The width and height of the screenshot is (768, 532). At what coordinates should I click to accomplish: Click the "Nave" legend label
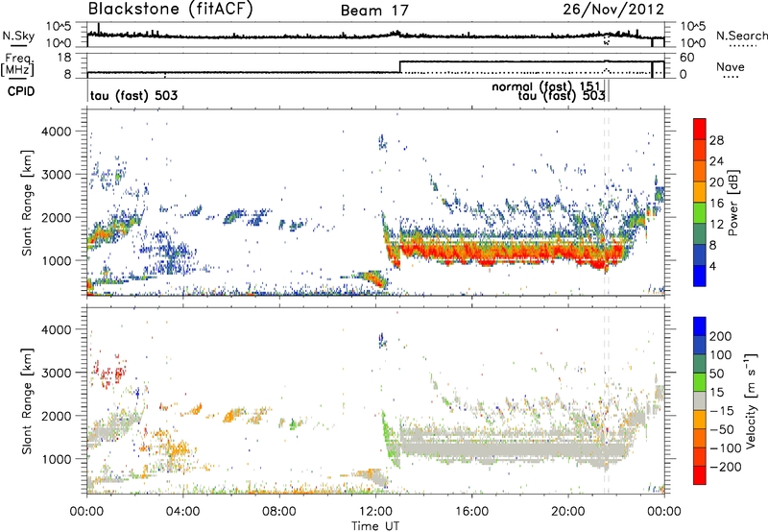tap(731, 66)
